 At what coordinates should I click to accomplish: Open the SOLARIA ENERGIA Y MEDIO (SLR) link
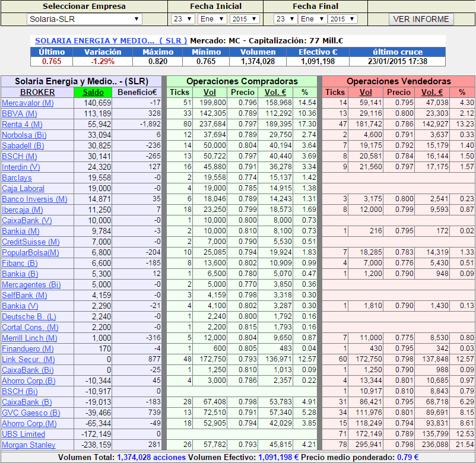click(x=111, y=41)
